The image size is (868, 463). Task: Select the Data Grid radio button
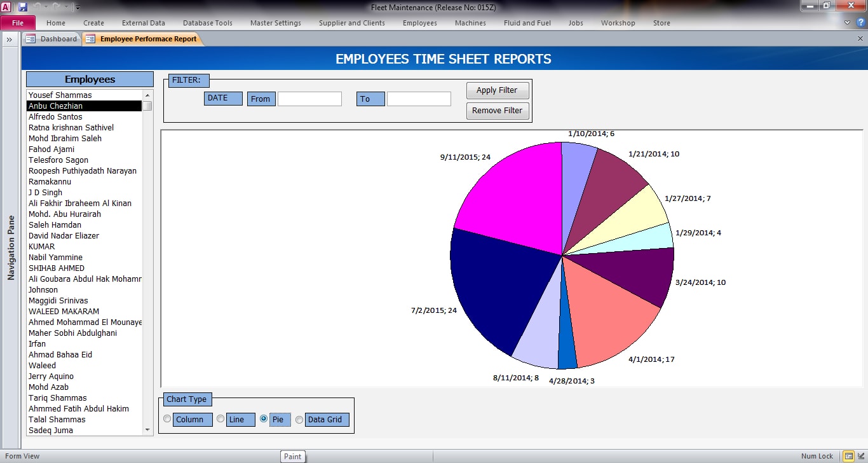[x=299, y=419]
